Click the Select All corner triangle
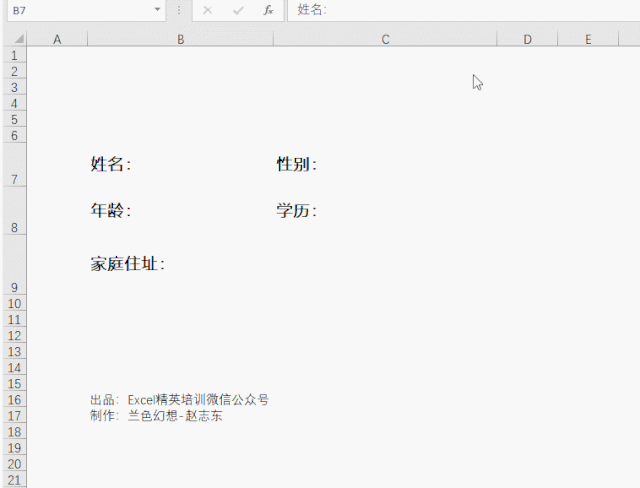The height and width of the screenshot is (488, 640). click(x=17, y=39)
